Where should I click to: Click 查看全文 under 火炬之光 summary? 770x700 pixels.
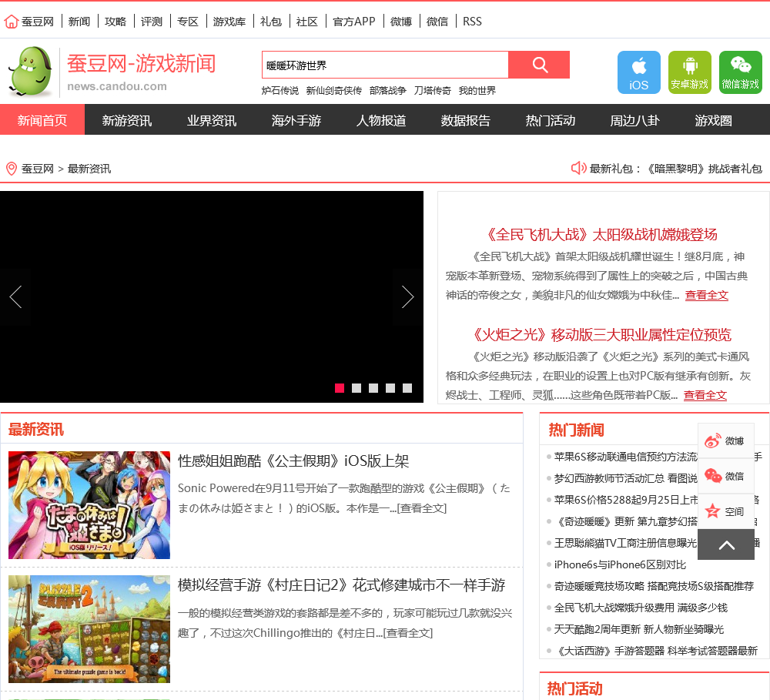[705, 396]
